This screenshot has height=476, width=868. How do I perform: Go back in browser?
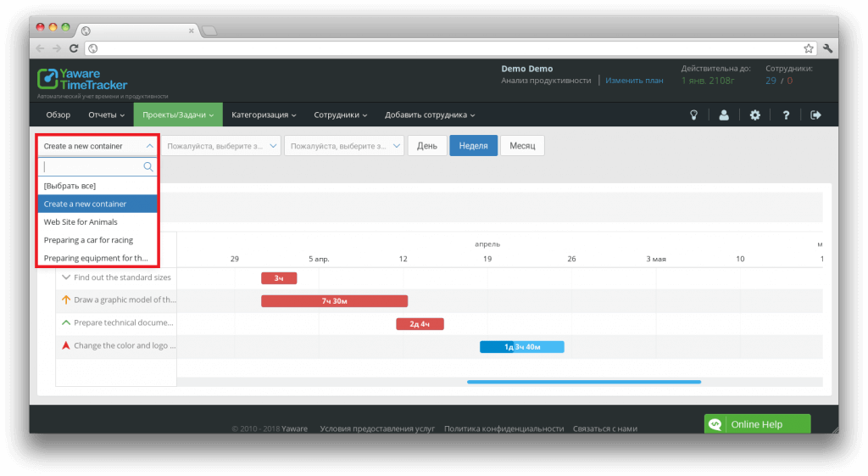40,48
